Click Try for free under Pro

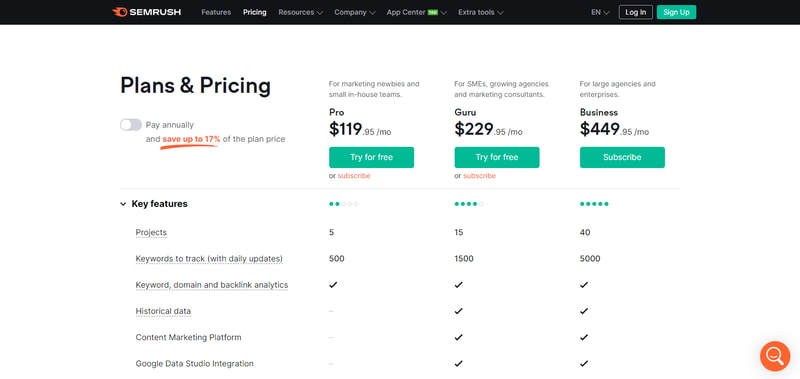[x=371, y=157]
